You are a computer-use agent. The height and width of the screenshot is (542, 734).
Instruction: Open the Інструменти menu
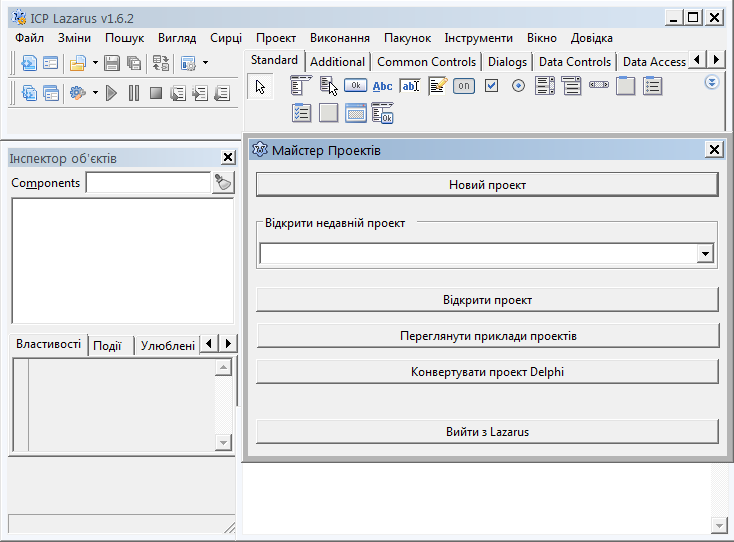pyautogui.click(x=478, y=38)
